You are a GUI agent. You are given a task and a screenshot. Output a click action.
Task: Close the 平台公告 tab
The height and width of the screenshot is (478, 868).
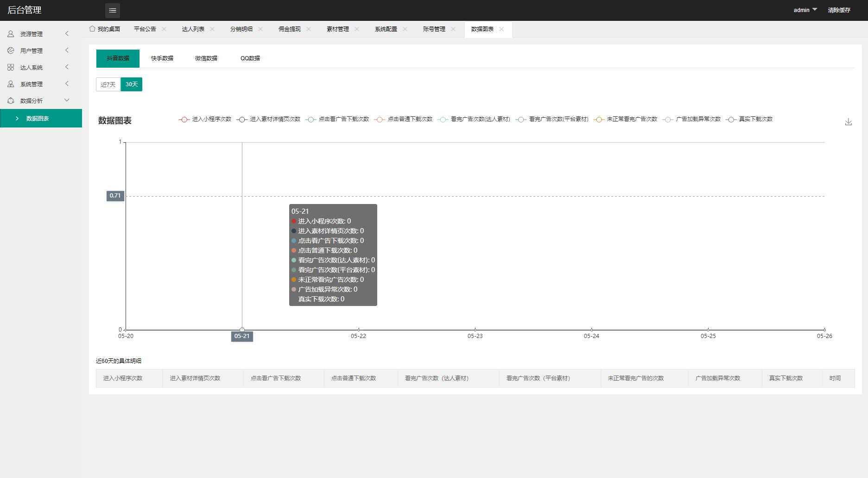(x=164, y=29)
